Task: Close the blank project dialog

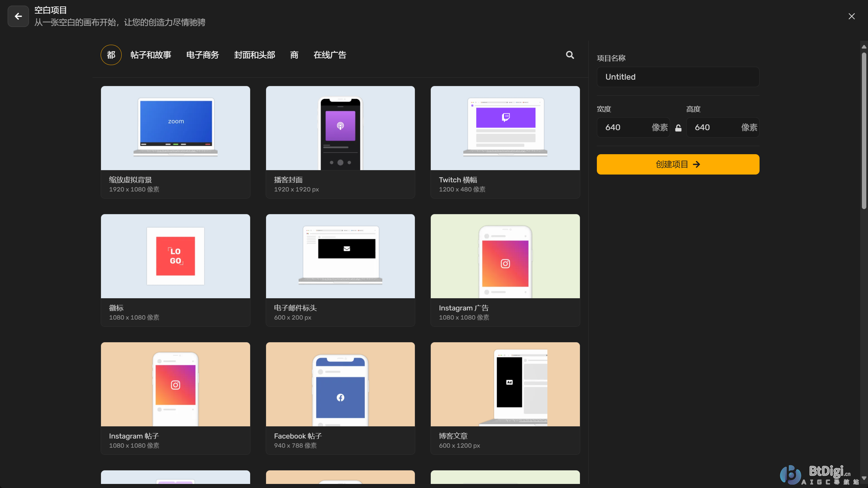Action: click(x=851, y=16)
